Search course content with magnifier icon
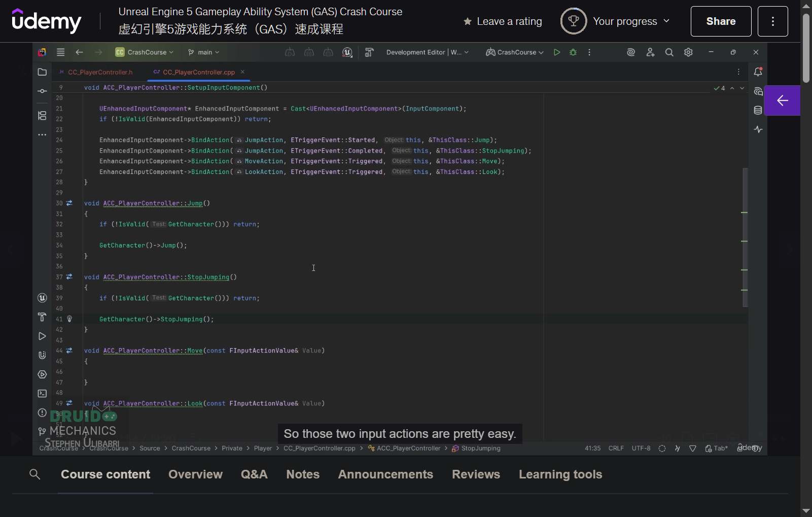812x517 pixels. pyautogui.click(x=34, y=474)
